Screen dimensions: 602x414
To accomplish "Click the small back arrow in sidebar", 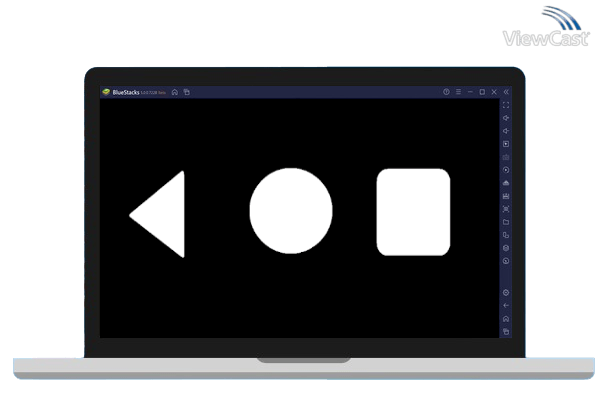I will tap(506, 306).
